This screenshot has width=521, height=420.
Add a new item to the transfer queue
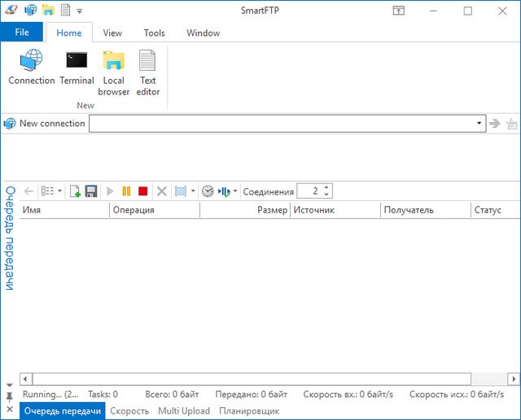75,191
